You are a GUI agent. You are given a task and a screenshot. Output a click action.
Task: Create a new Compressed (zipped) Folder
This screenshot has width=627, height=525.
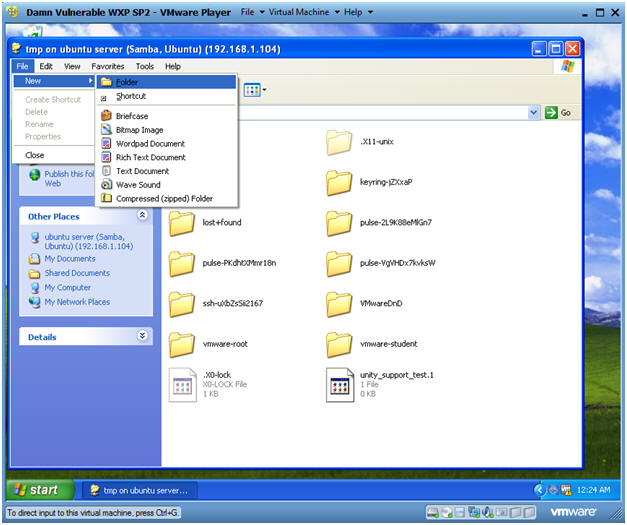[x=166, y=198]
